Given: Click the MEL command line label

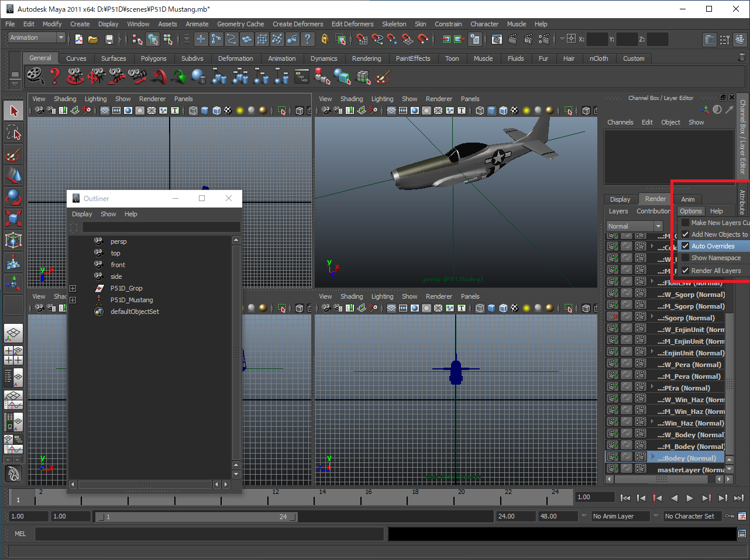Looking at the screenshot, I should point(20,534).
